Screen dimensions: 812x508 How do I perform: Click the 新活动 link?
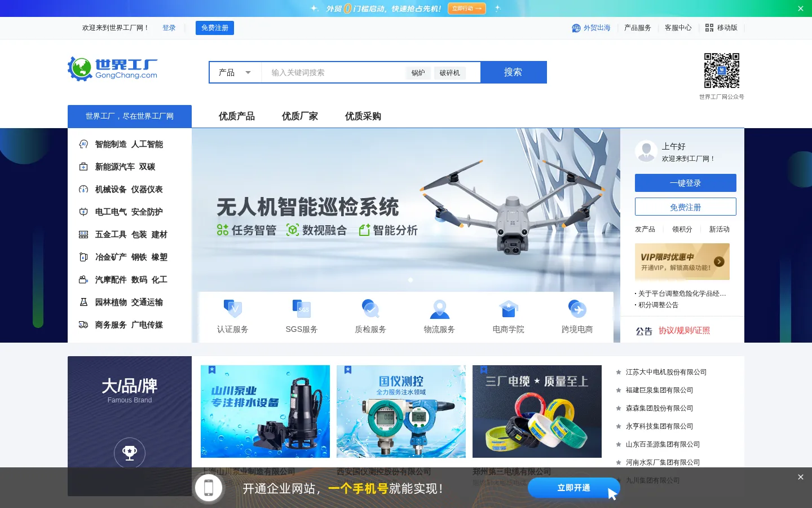(720, 229)
